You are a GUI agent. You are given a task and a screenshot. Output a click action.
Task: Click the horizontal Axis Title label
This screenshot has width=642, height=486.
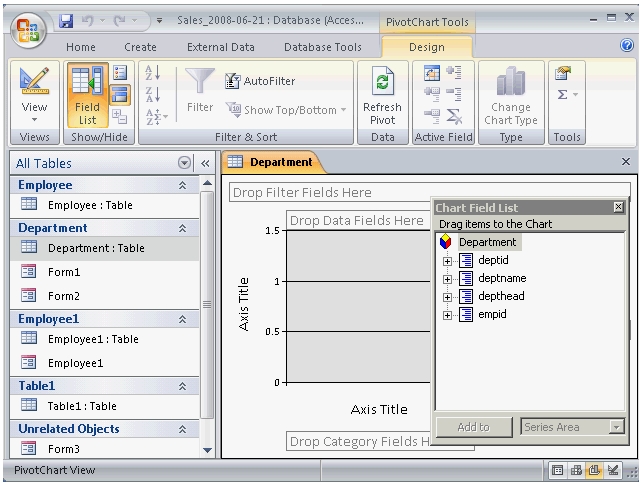[379, 409]
